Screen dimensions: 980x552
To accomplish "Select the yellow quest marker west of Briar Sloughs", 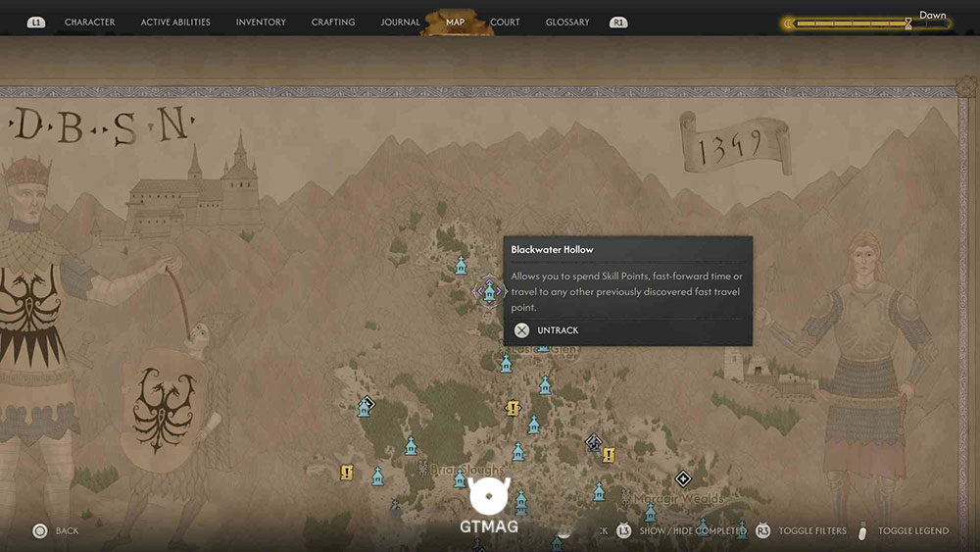I will point(346,472).
